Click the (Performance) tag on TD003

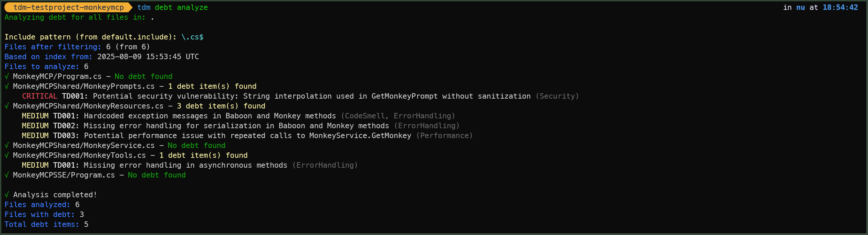tap(444, 136)
